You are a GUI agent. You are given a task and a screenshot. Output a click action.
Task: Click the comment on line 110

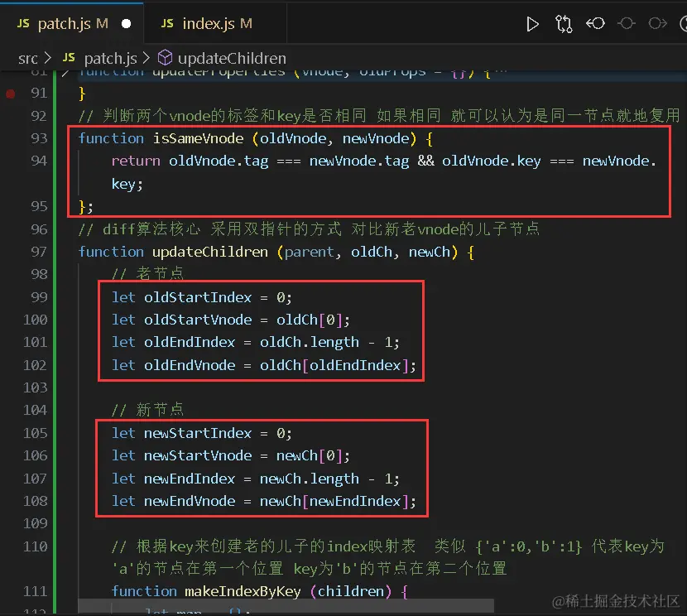point(387,558)
